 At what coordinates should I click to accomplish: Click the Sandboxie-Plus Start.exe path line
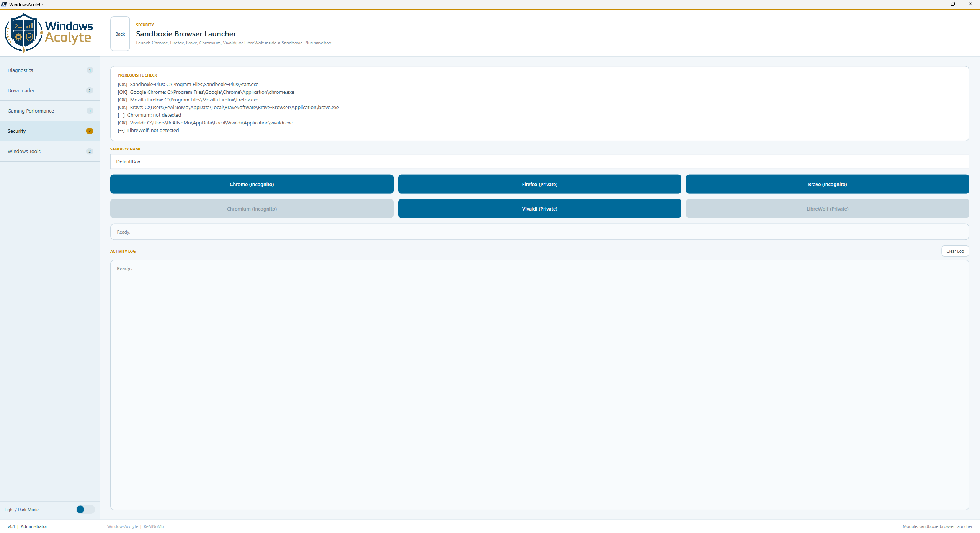click(x=188, y=84)
